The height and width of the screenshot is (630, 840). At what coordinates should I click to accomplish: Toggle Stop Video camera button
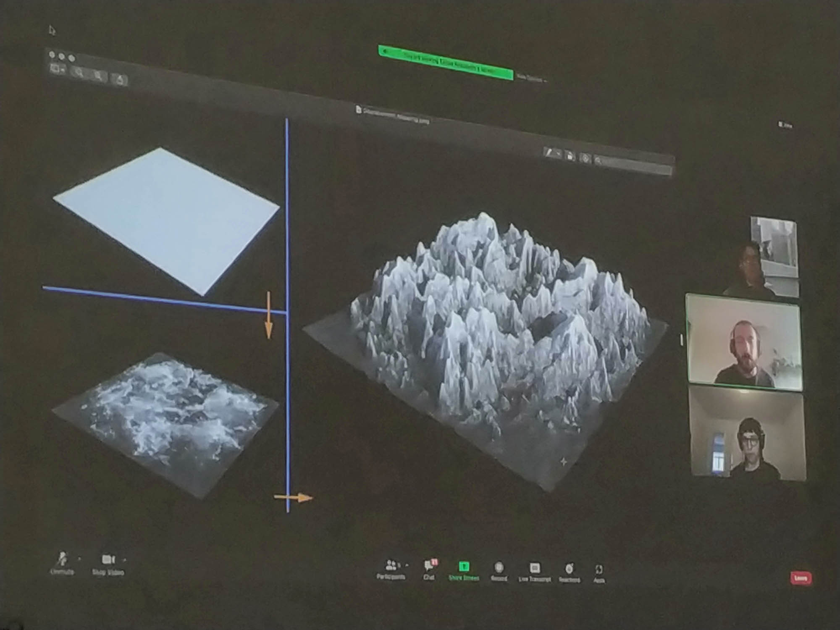(108, 559)
